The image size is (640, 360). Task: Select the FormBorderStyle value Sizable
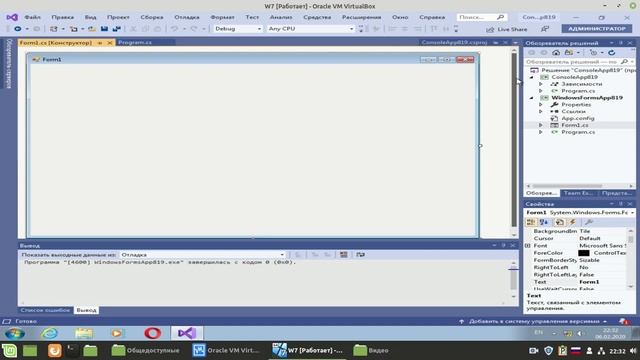point(589,260)
